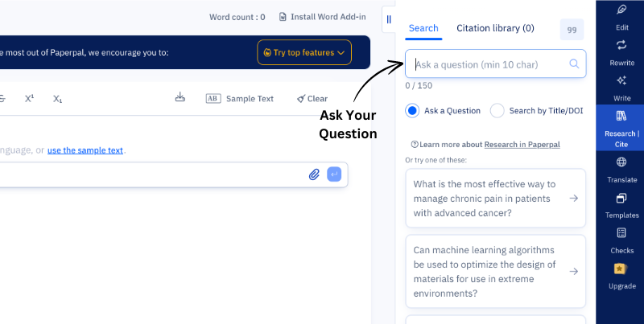Click the magnifier search icon
The image size is (644, 324).
point(574,64)
